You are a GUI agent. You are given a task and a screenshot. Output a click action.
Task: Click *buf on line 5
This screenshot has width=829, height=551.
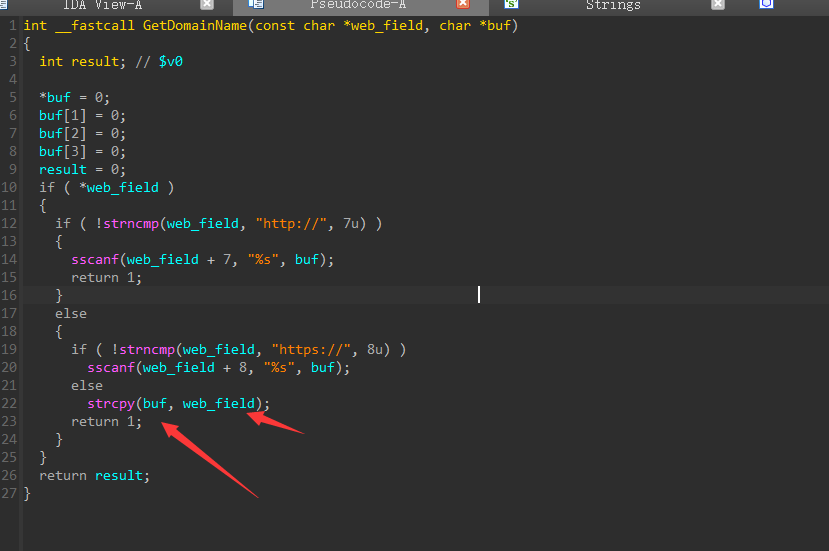(55, 97)
